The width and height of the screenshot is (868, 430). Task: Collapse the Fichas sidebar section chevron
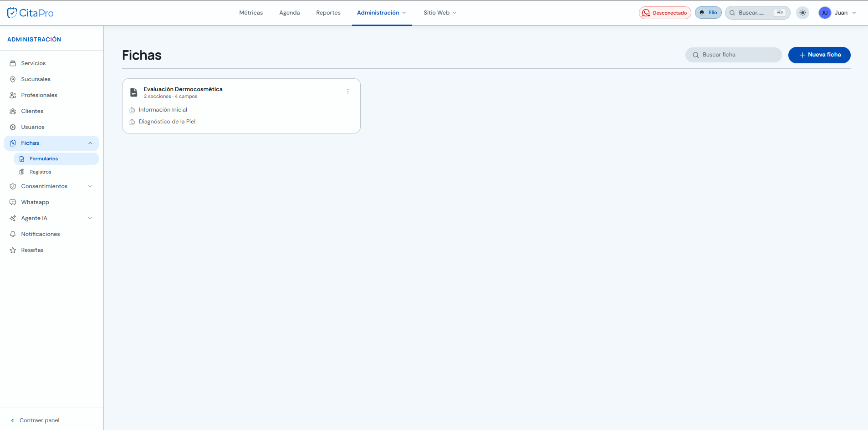90,143
